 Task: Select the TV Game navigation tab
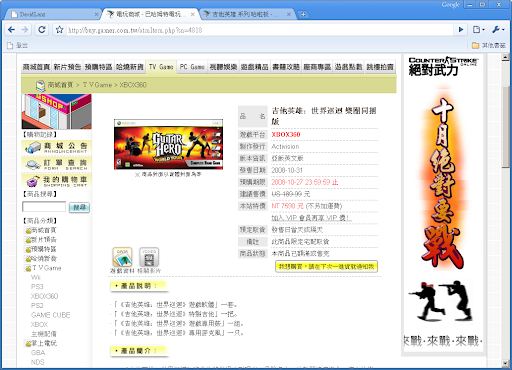coord(161,67)
